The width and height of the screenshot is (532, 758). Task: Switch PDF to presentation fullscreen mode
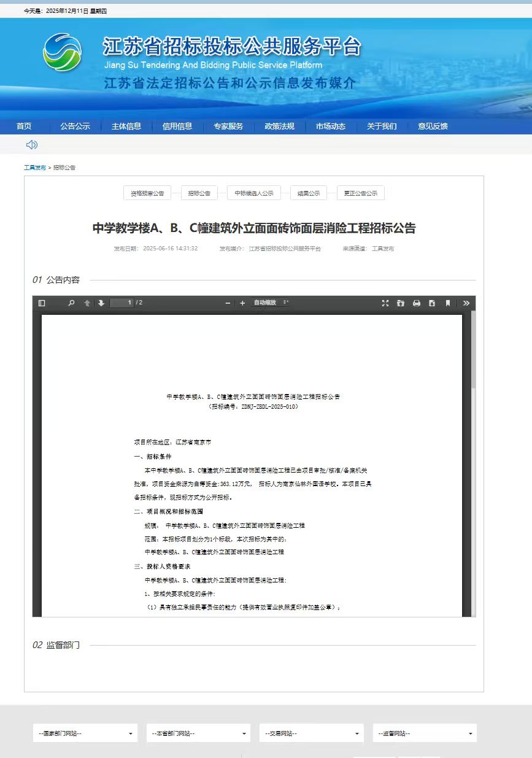pyautogui.click(x=385, y=303)
